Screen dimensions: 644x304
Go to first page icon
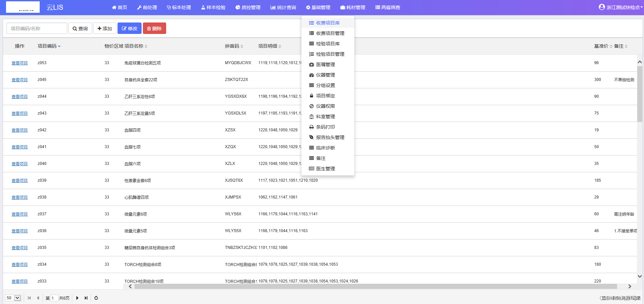coord(29,298)
